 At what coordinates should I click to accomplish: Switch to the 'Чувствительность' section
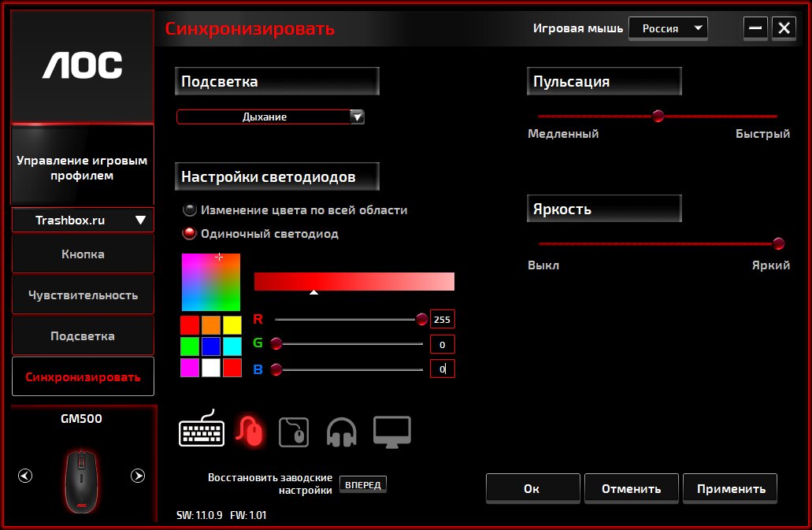[83, 295]
